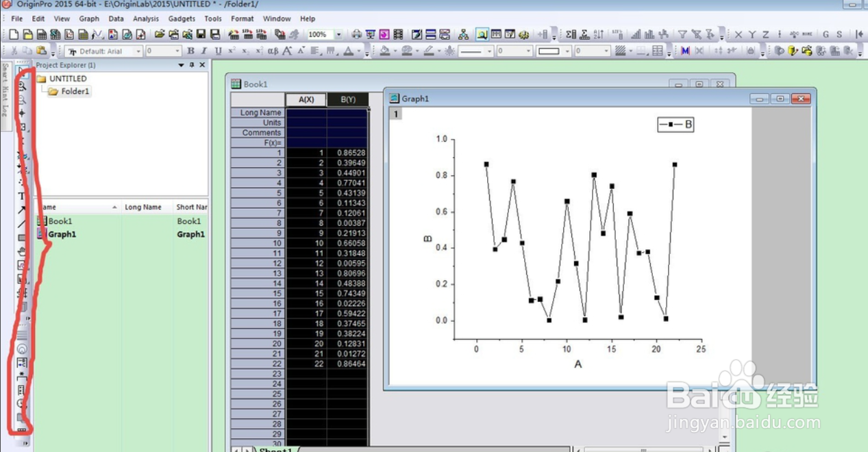Create a new project from the toolbar

click(x=14, y=34)
